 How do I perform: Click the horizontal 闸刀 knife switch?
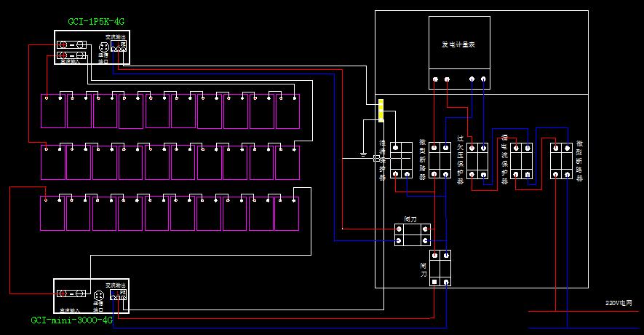(413, 234)
